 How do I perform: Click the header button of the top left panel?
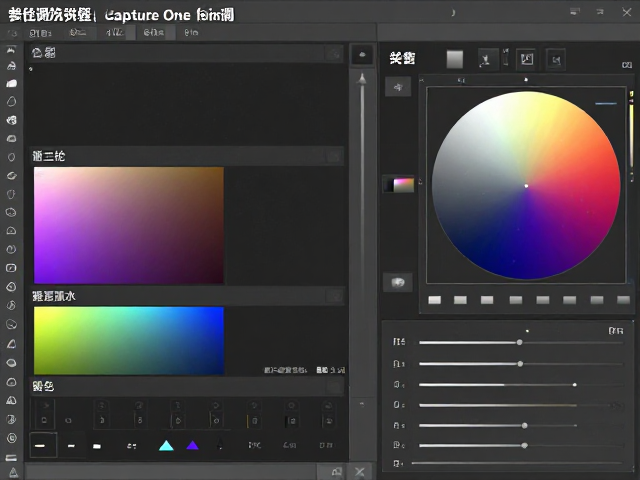(x=333, y=53)
